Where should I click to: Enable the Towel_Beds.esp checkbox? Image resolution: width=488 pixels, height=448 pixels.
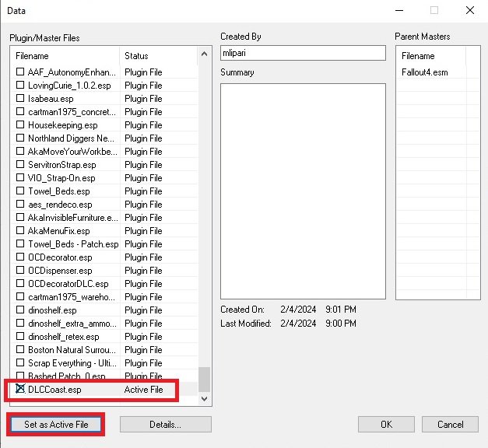tap(21, 191)
